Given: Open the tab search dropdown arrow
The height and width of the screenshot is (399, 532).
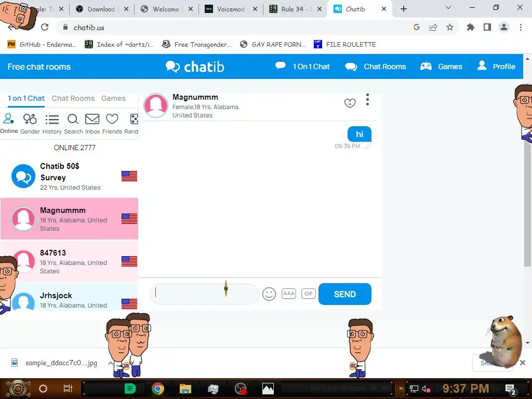Looking at the screenshot, I should point(448,7).
